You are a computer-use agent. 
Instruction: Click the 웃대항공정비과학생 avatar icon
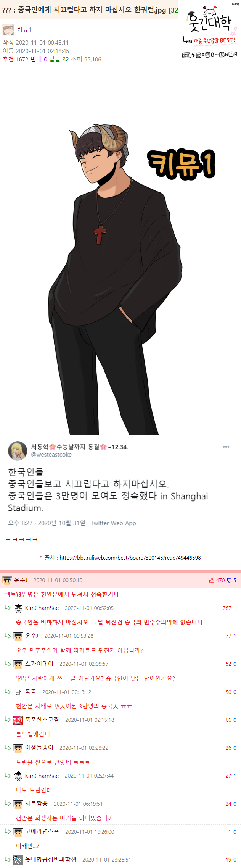click(18, 860)
